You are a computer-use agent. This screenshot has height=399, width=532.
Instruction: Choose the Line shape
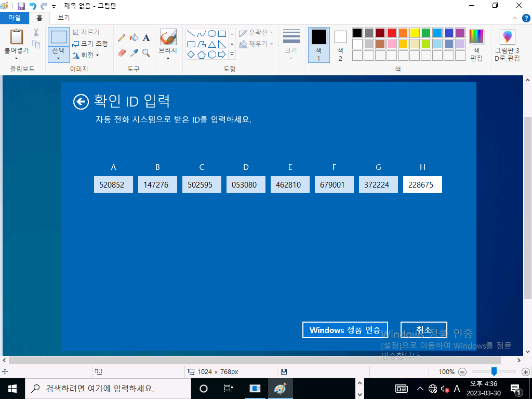point(191,34)
